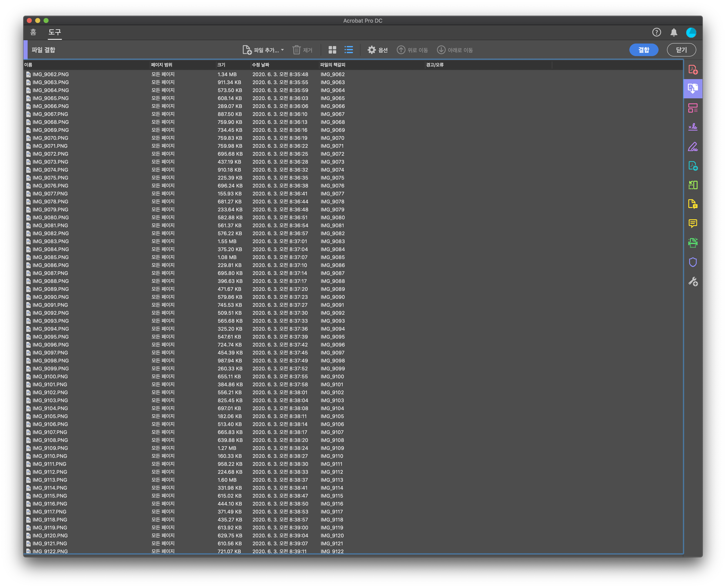Open Create PDF tool in right sidebar
The width and height of the screenshot is (726, 588).
(693, 70)
